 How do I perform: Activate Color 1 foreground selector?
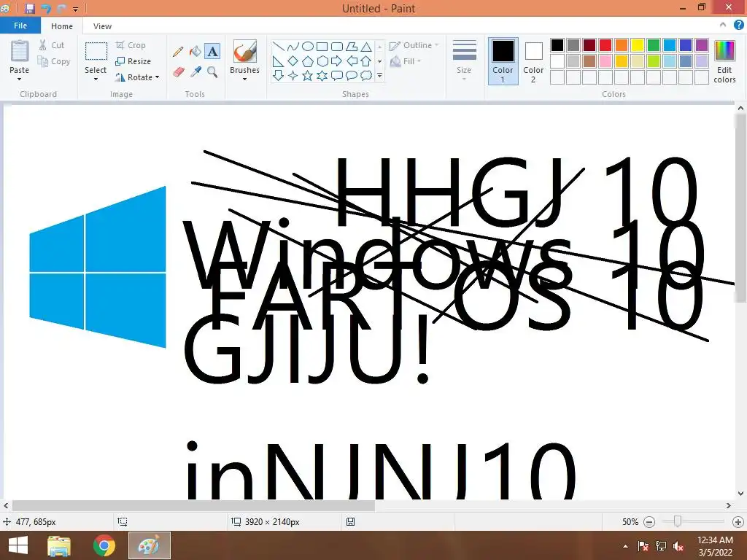pyautogui.click(x=503, y=61)
